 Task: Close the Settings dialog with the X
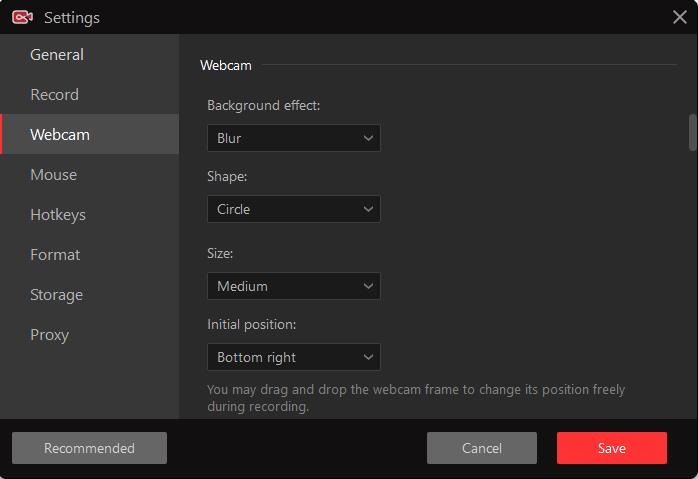[679, 17]
